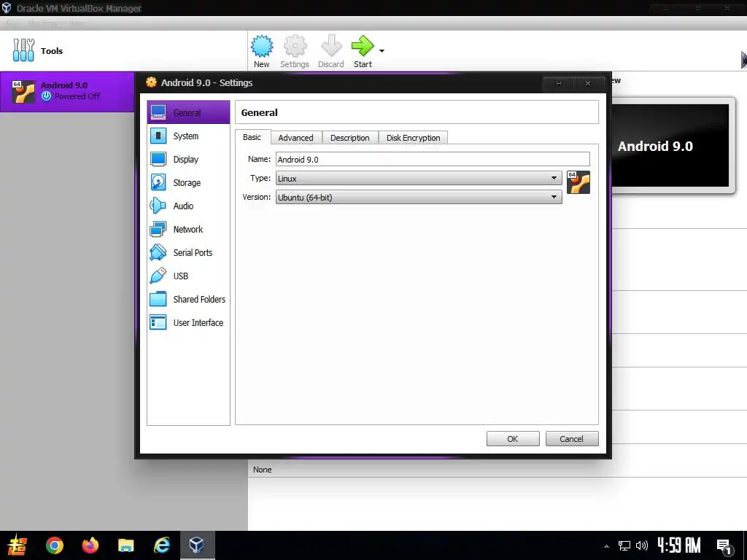Launch Google Chrome from the taskbar
The height and width of the screenshot is (560, 747).
55,545
